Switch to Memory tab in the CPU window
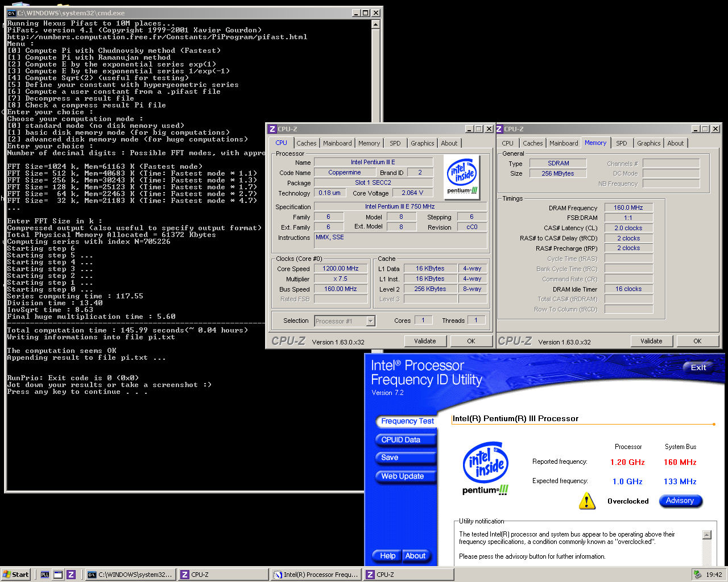Image resolution: width=728 pixels, height=582 pixels. [x=369, y=143]
